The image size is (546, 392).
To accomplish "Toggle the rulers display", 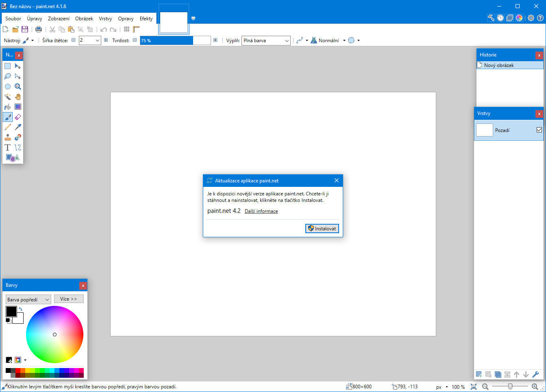I will 136,29.
